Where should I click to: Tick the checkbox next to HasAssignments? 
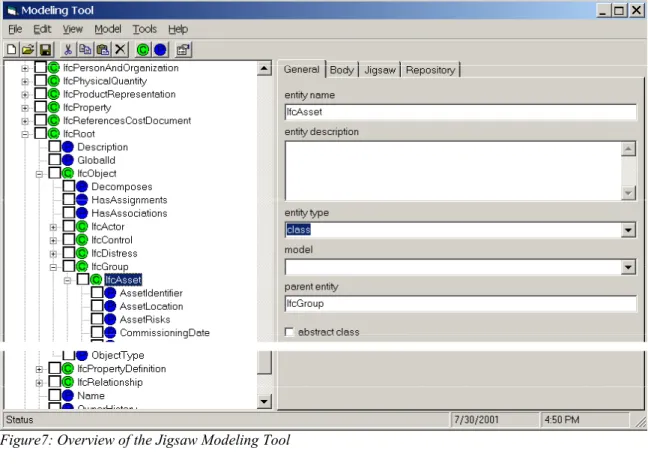pos(69,199)
